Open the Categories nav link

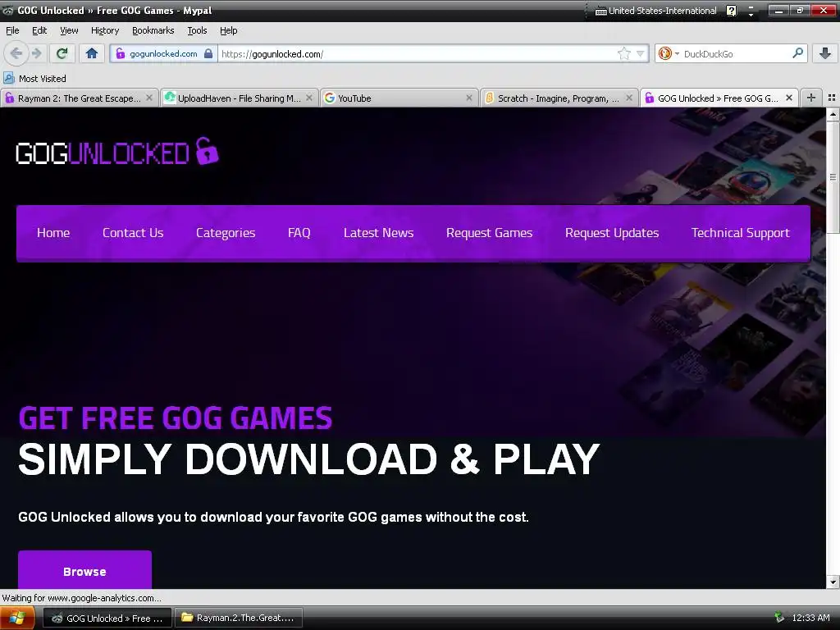click(x=226, y=233)
